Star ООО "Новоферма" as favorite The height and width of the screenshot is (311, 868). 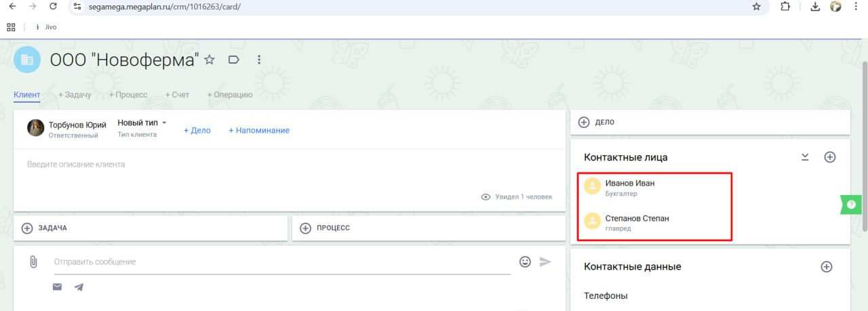[x=210, y=60]
